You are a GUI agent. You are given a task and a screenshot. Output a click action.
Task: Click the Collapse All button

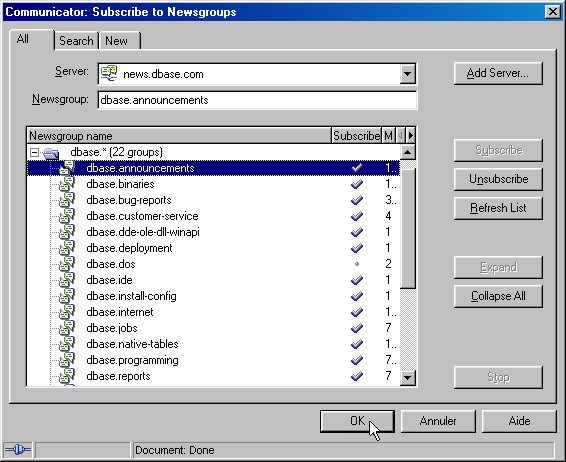(x=498, y=296)
